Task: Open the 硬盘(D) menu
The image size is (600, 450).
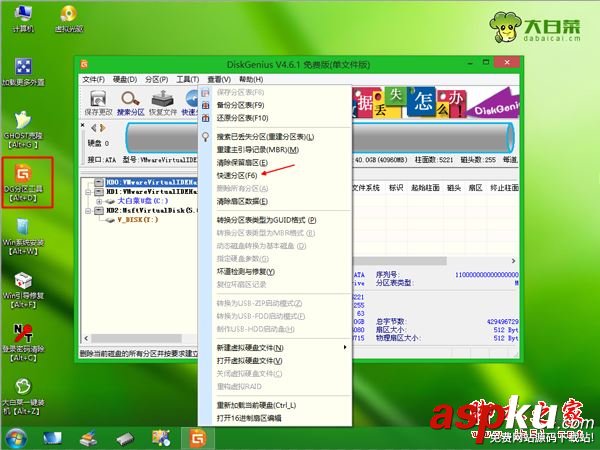Action: (x=125, y=79)
